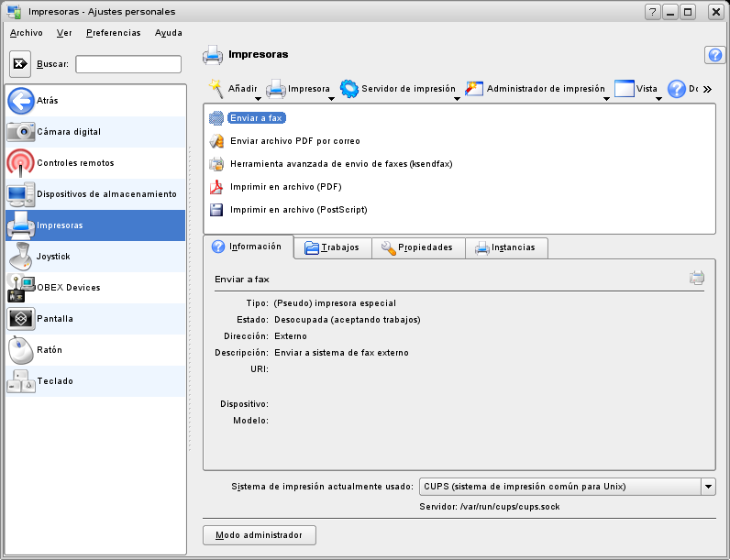The width and height of the screenshot is (730, 560).
Task: Click the blue help icon top right
Action: (714, 55)
